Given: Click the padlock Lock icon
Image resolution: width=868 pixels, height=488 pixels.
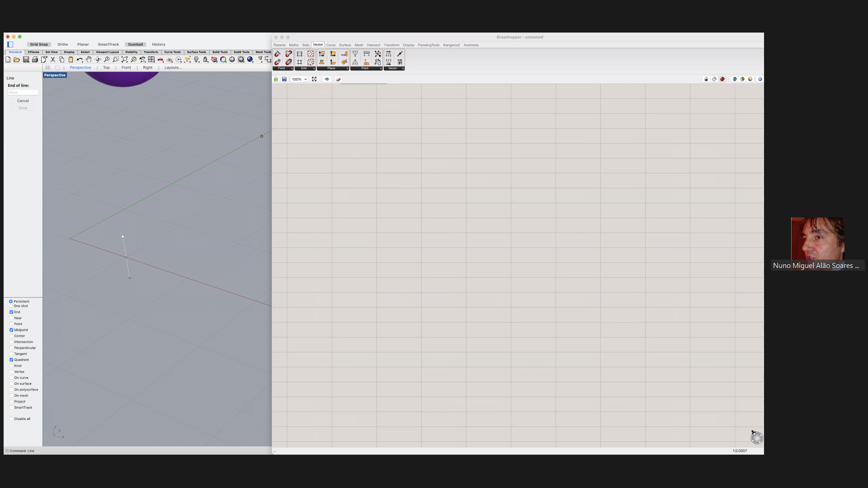Looking at the screenshot, I should [x=205, y=60].
